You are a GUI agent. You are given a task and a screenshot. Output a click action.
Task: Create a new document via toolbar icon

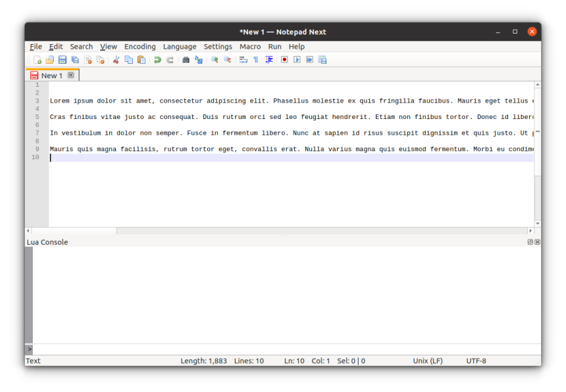tap(38, 59)
